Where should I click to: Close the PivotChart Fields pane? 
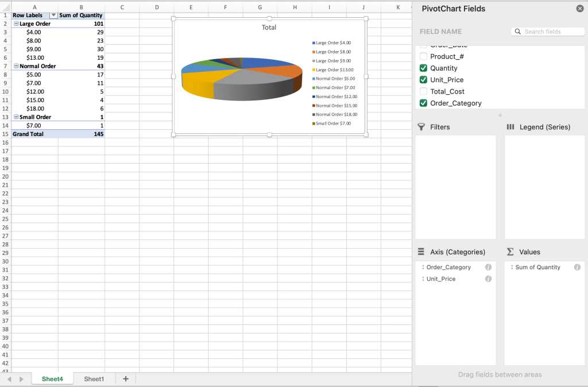coord(580,9)
